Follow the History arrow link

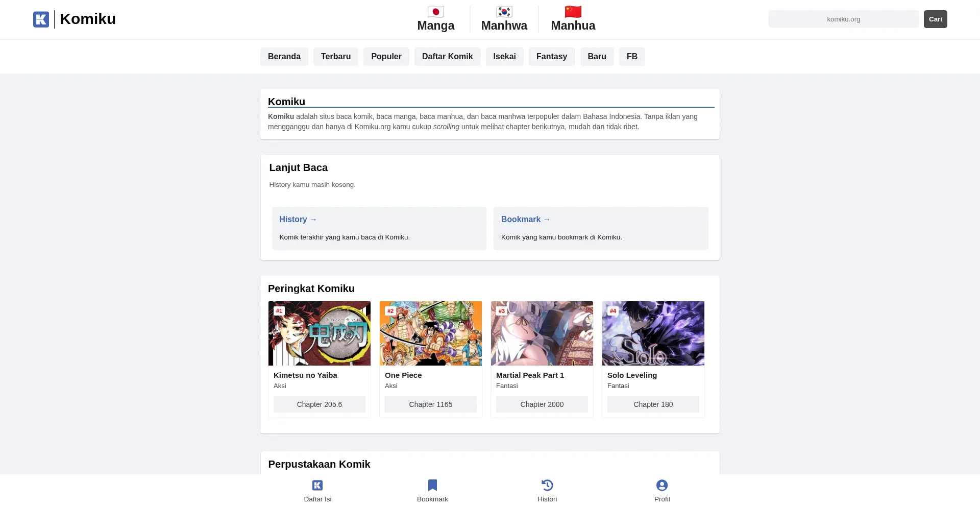[298, 220]
